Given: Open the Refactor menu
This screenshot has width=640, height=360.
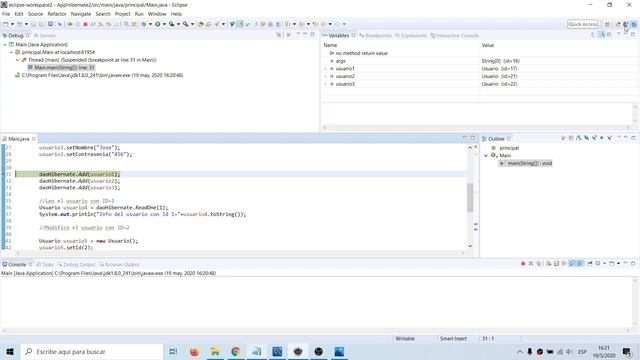Looking at the screenshot, I should click(57, 14).
